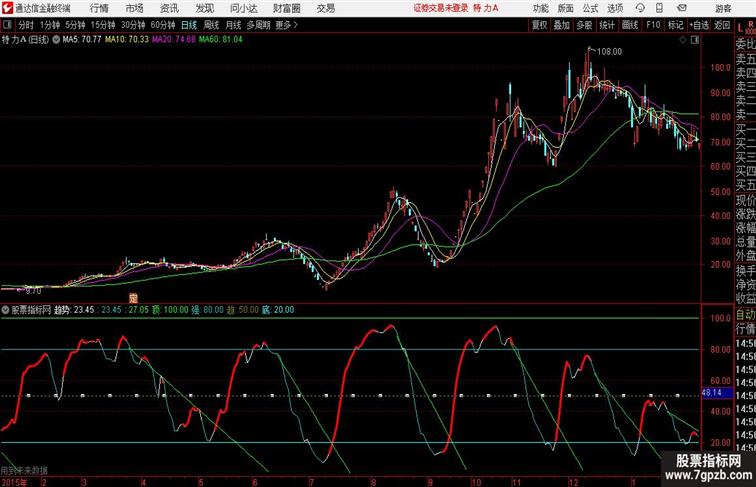Click the 通达信 app logo icon
The image size is (756, 487).
click(x=8, y=8)
